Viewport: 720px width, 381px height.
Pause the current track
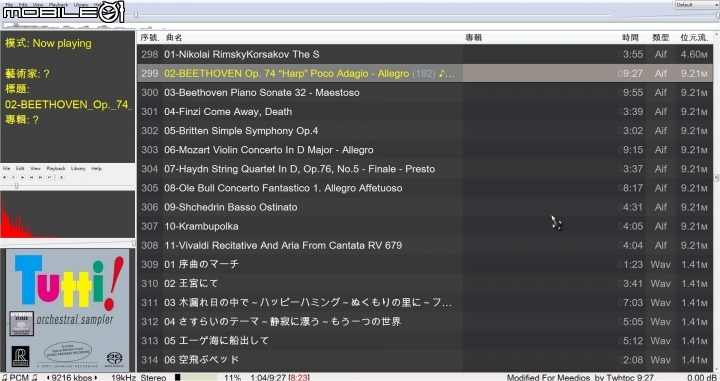[x=13, y=177]
